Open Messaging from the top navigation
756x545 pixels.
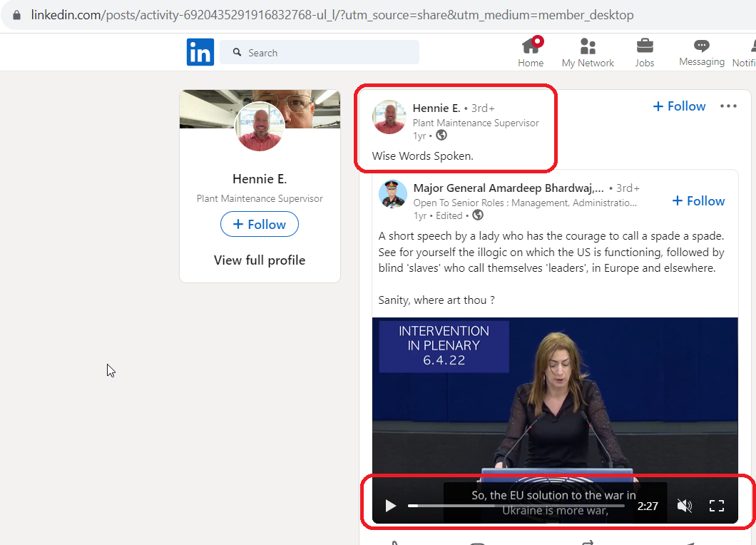click(702, 52)
